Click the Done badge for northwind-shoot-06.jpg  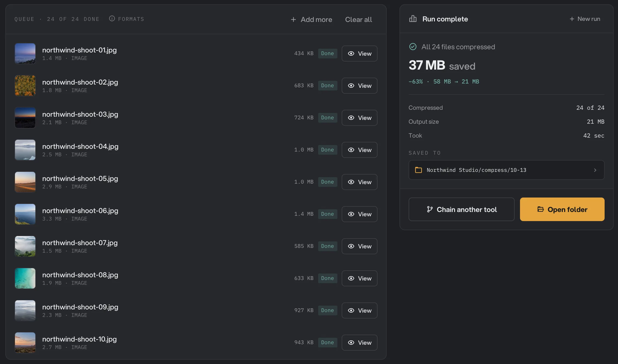tap(327, 214)
